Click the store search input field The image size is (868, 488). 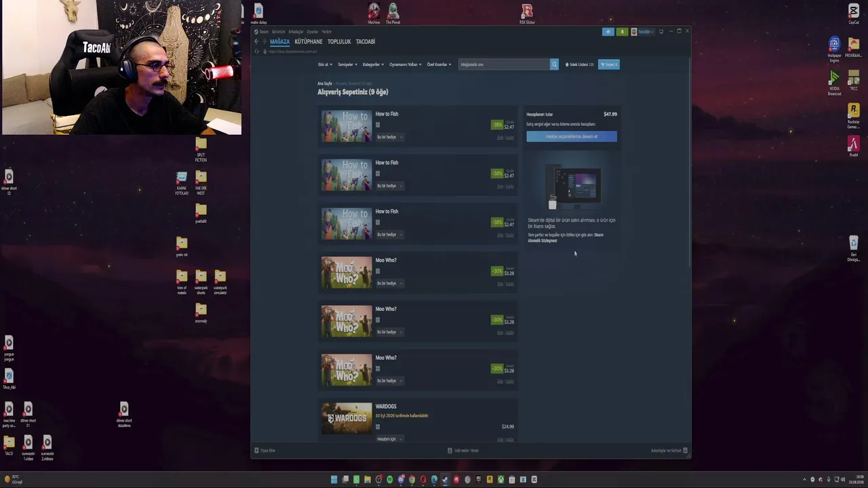505,64
